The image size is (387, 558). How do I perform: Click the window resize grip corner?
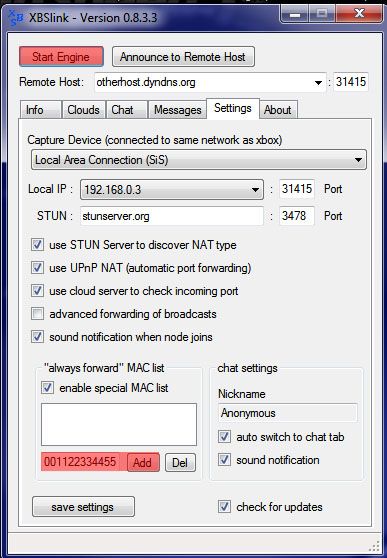point(374,546)
